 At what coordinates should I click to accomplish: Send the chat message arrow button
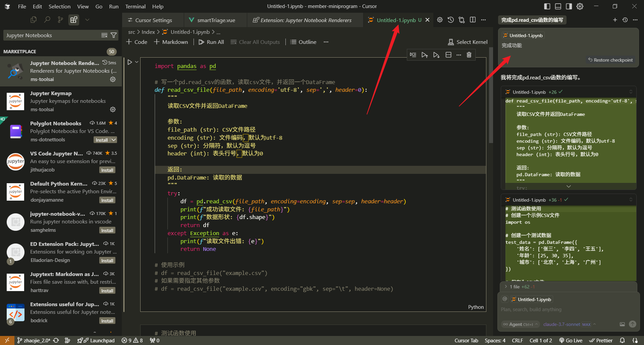(x=633, y=324)
